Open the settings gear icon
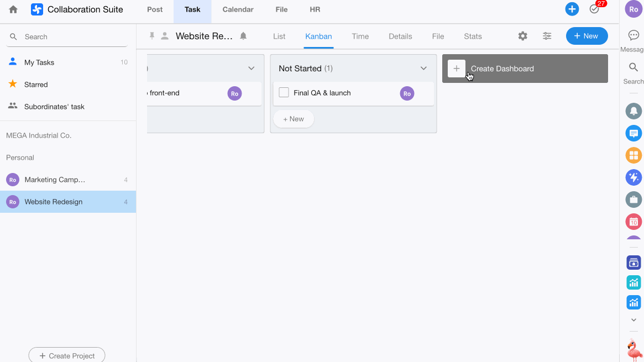The image size is (644, 362). pos(522,36)
